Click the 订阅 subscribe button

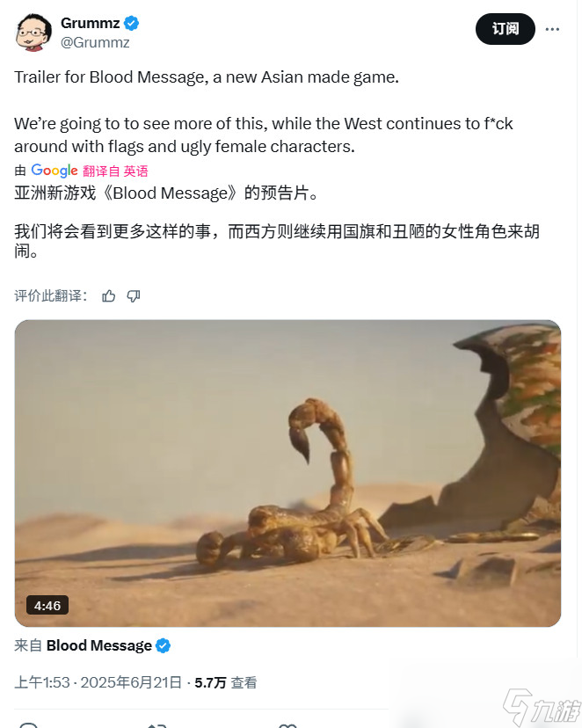coord(505,29)
